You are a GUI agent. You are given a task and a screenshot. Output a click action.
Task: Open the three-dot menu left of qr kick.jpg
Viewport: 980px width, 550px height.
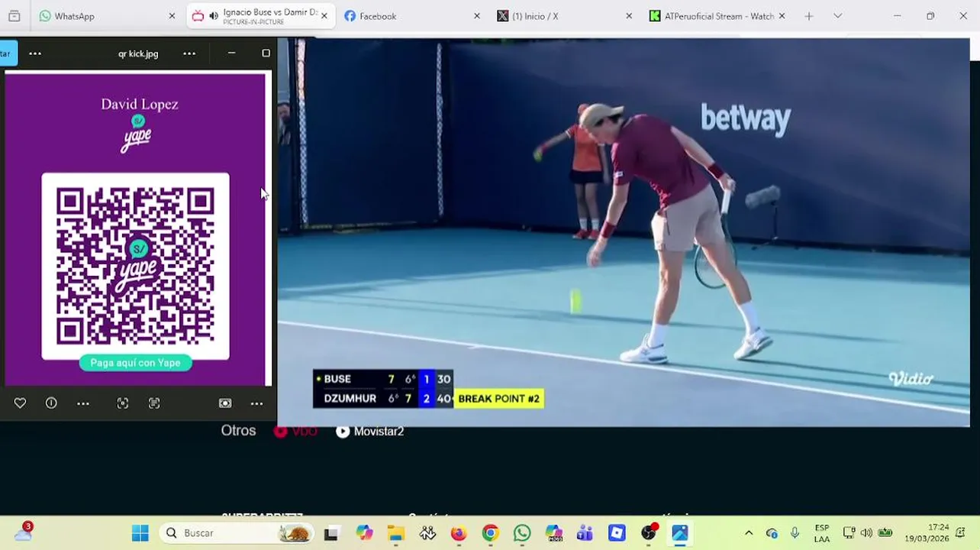[x=35, y=53]
